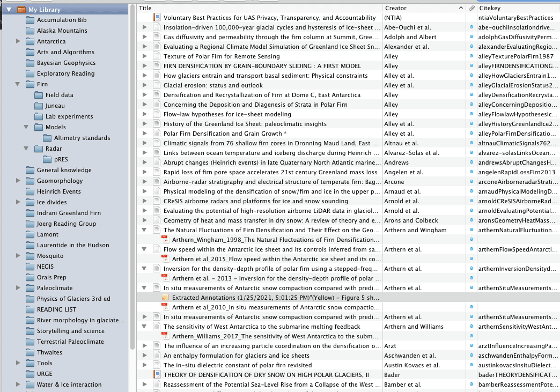Viewport: 560px width, 392px height.
Task: Click the collections pane vertical scrollbar
Action: pos(132,161)
